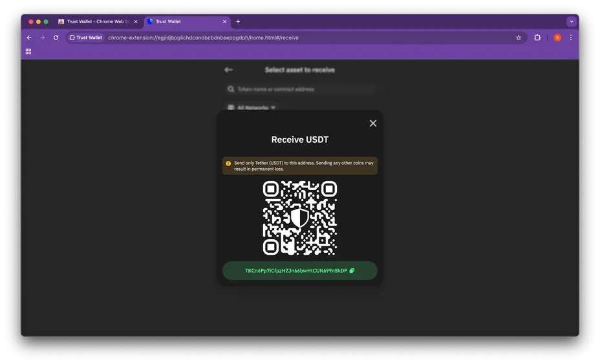Image resolution: width=600 pixels, height=364 pixels.
Task: Click the browser back arrow
Action: click(x=29, y=37)
